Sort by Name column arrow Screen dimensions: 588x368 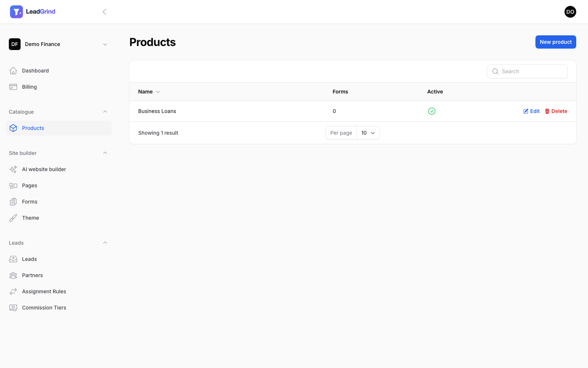point(158,92)
